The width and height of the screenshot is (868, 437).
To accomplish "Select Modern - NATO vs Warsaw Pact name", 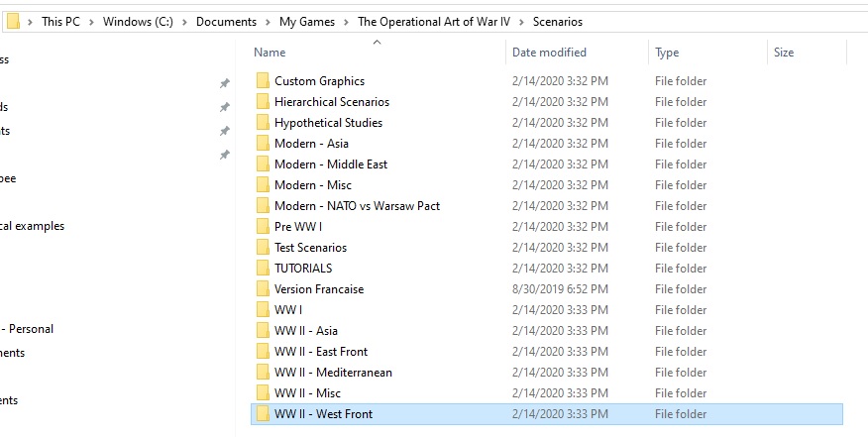I will pos(357,206).
